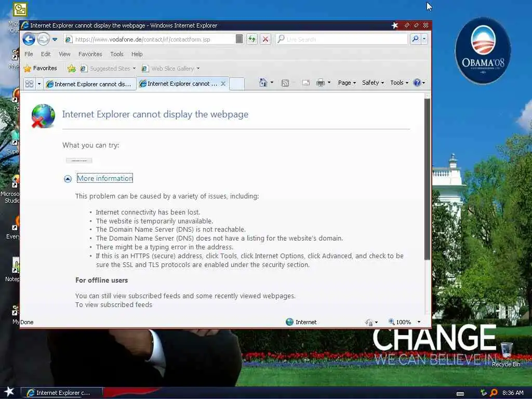This screenshot has width=532, height=399.
Task: Click the star icon in the title bar
Action: point(395,25)
